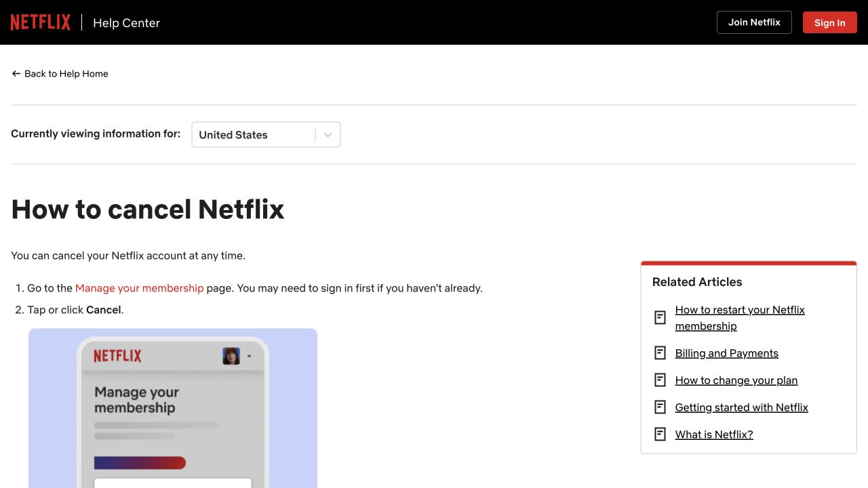Screen dimensions: 868x488
Task: Click the Join Netflix button
Action: click(754, 22)
